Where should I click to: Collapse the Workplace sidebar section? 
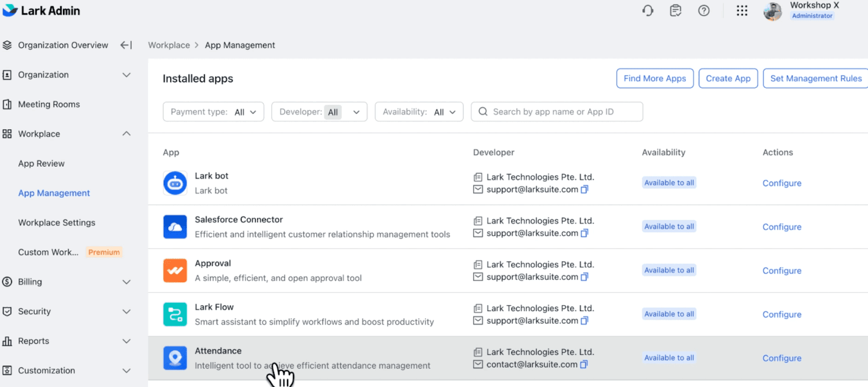click(126, 134)
